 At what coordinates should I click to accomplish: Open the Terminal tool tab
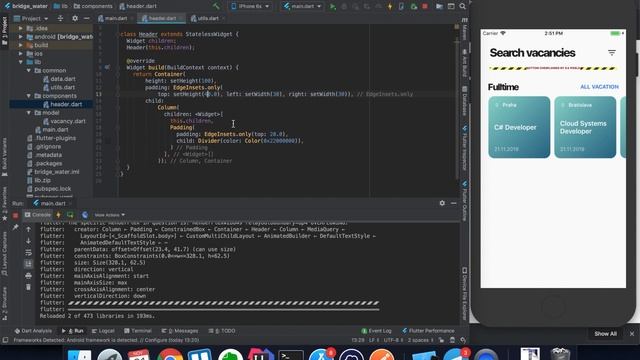coord(138,331)
